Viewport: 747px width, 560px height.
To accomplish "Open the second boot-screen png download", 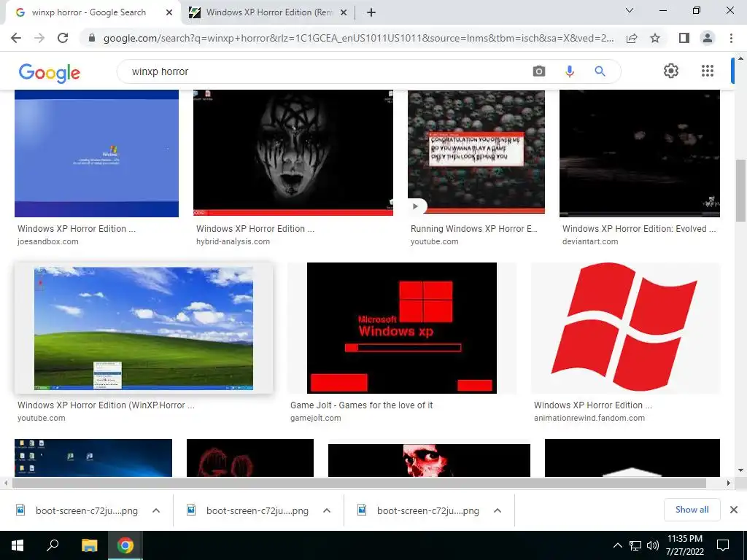I will pos(248,510).
